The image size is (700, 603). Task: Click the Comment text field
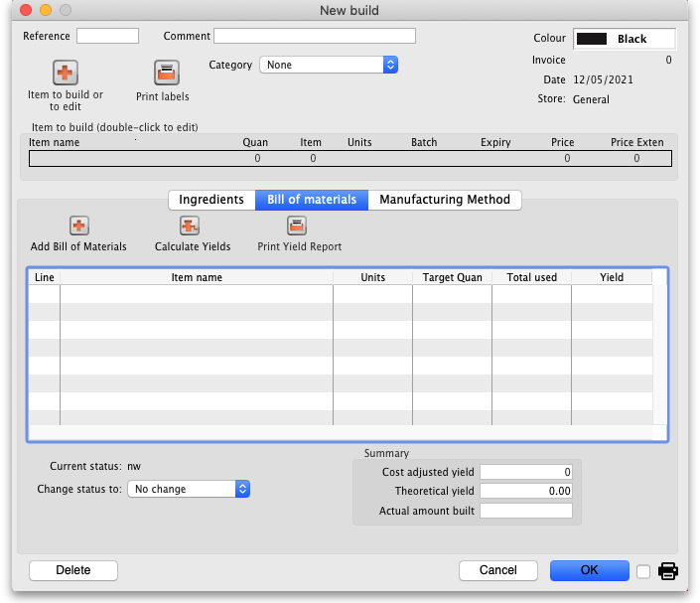[x=314, y=36]
